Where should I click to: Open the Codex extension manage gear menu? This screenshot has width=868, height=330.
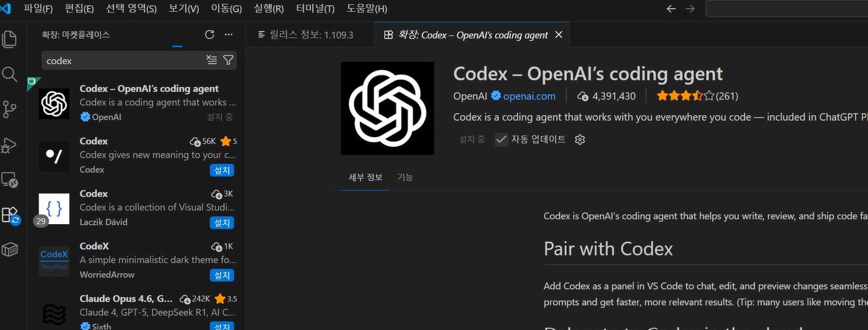point(579,139)
